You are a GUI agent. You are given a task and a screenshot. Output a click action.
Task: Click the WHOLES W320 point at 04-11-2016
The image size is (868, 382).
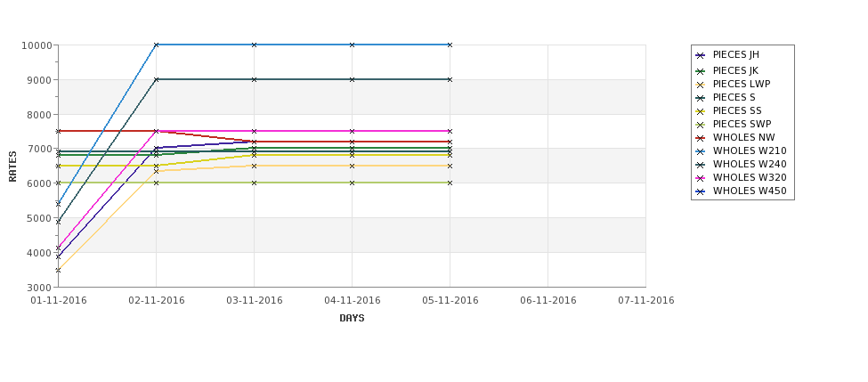[x=352, y=131]
